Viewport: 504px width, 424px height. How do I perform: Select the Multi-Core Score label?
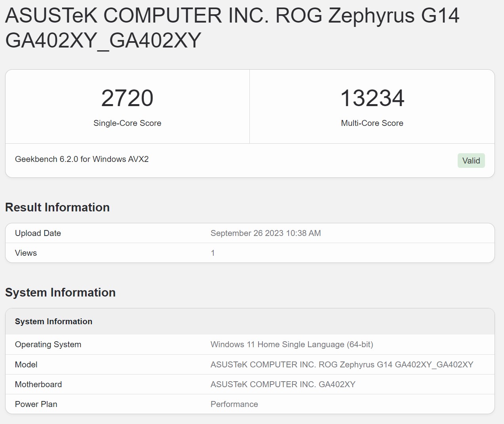[372, 123]
